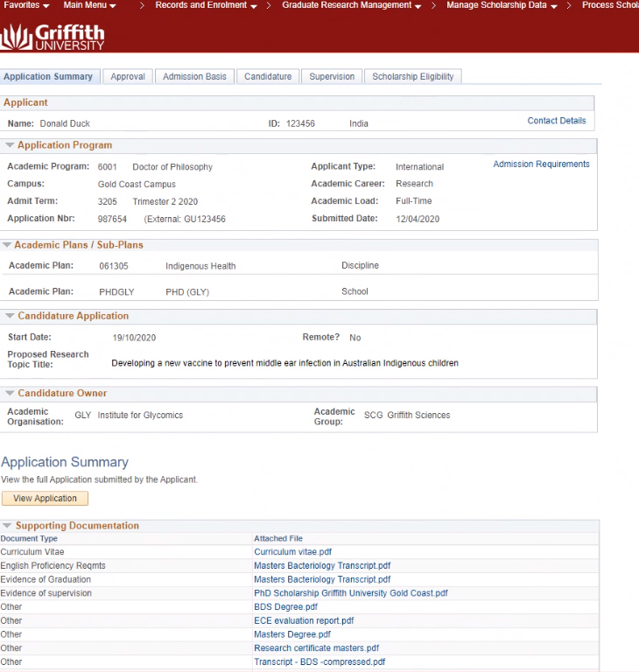Collapse the Supporting Documentation section
639x672 pixels.
pyautogui.click(x=8, y=526)
